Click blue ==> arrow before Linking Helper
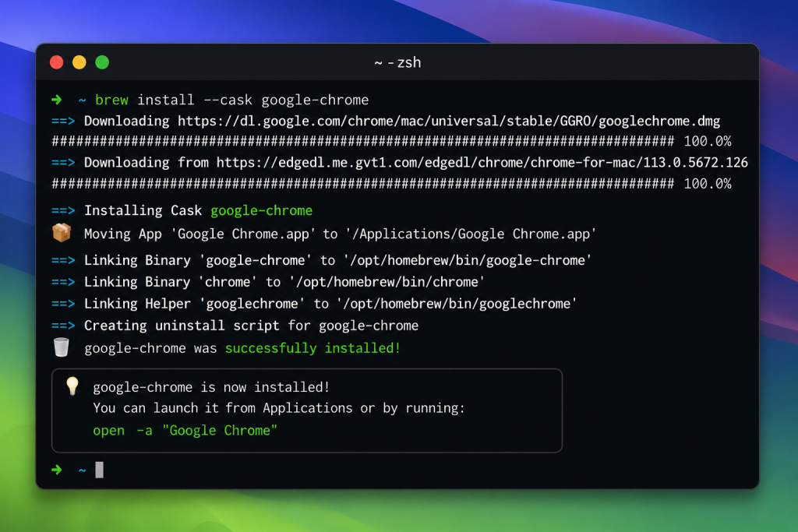The width and height of the screenshot is (798, 532). pos(63,304)
